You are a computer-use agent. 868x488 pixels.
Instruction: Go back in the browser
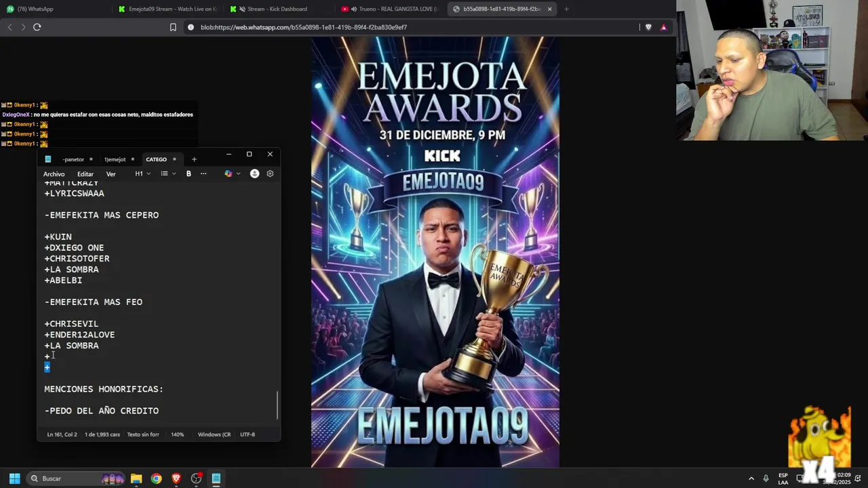click(x=9, y=27)
